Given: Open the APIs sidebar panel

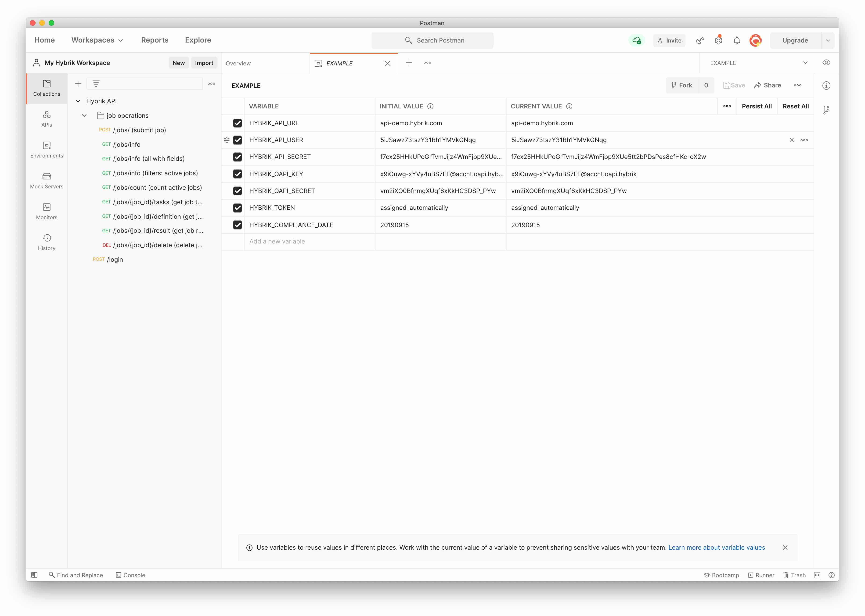Looking at the screenshot, I should tap(47, 119).
